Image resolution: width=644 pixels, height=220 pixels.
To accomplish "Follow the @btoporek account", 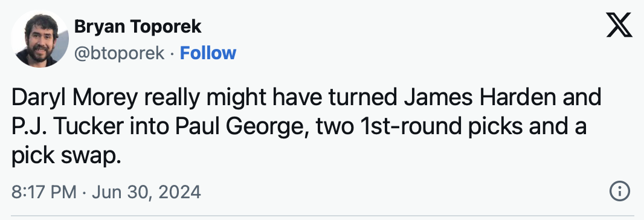I will (208, 53).
